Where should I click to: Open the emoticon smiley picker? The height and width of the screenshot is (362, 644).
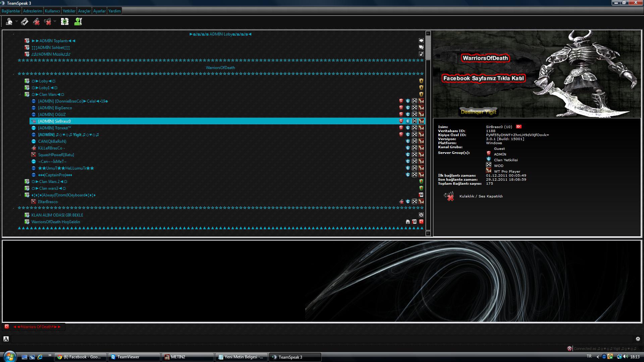point(638,339)
